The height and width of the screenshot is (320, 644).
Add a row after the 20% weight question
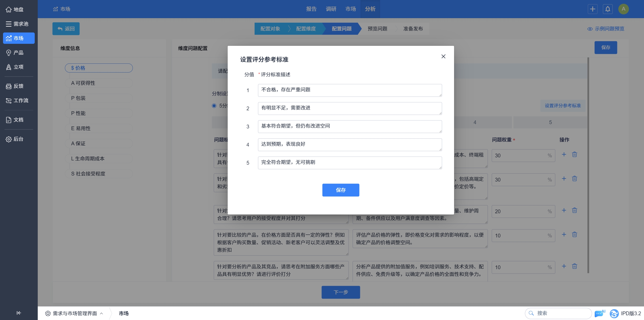pos(564,210)
